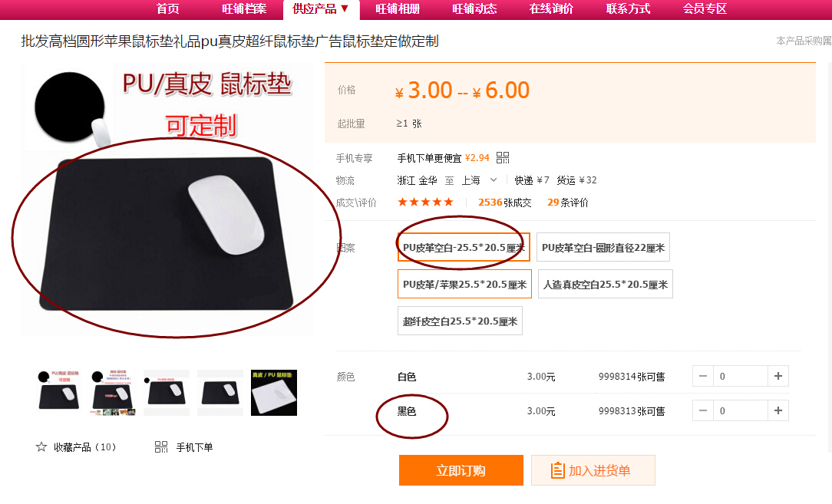Click the QR code icon beside ¥2.94
Viewport: 832px width, 504px height.
coord(503,157)
